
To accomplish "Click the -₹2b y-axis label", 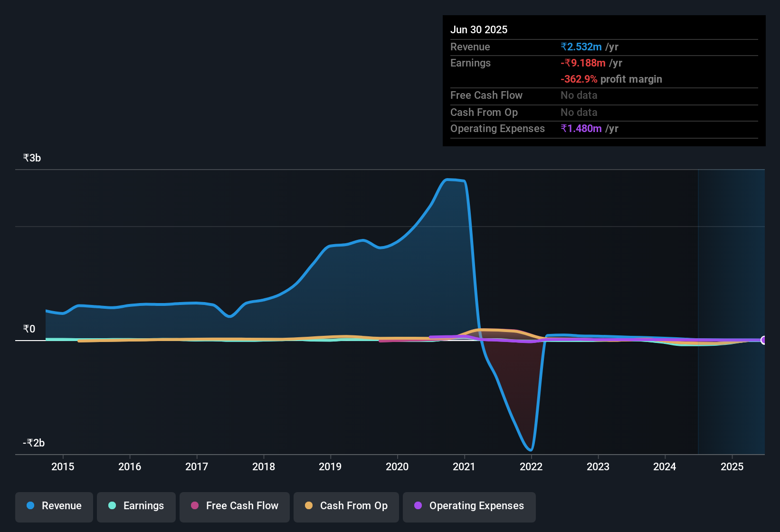I will coord(34,443).
